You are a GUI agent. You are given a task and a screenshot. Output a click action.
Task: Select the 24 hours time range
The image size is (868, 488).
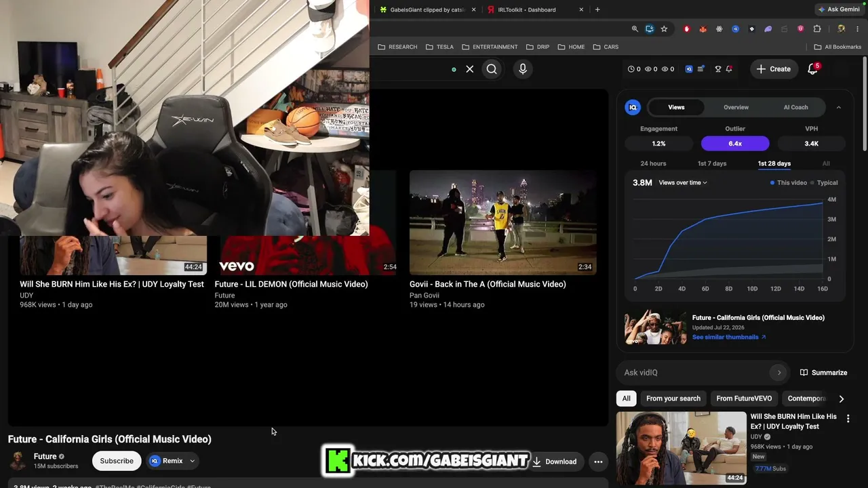653,163
